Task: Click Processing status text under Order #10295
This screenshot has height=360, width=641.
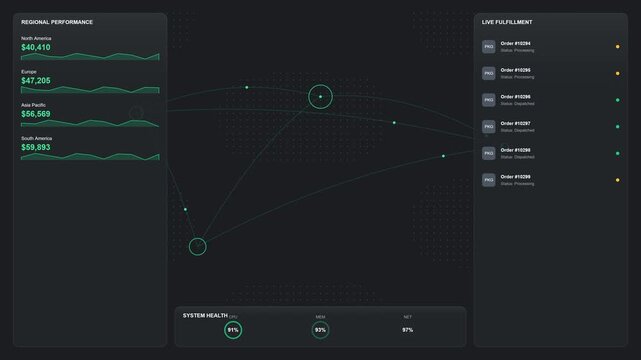Action: 518,77
